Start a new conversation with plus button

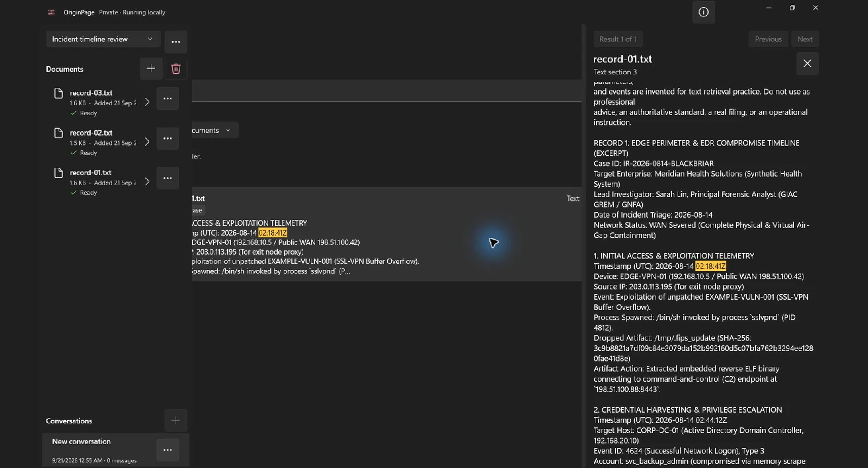(x=176, y=420)
